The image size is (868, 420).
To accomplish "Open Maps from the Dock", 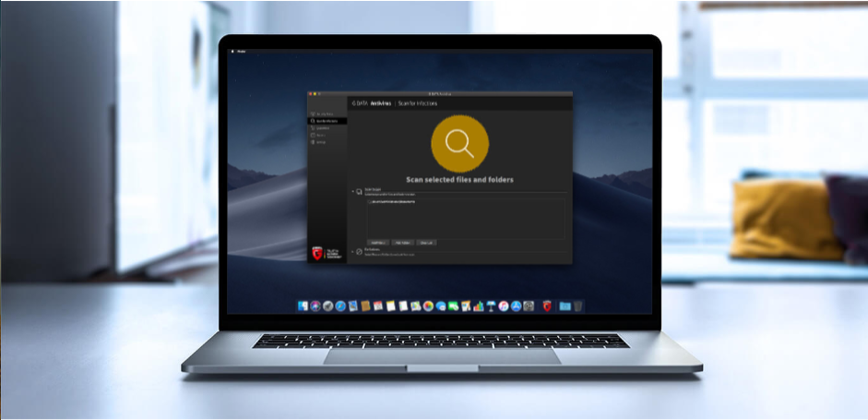I will tap(416, 306).
